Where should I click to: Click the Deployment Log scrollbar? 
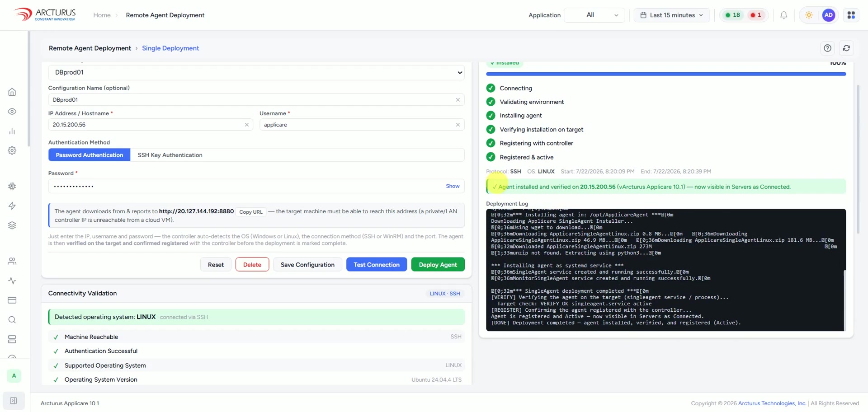tap(844, 300)
